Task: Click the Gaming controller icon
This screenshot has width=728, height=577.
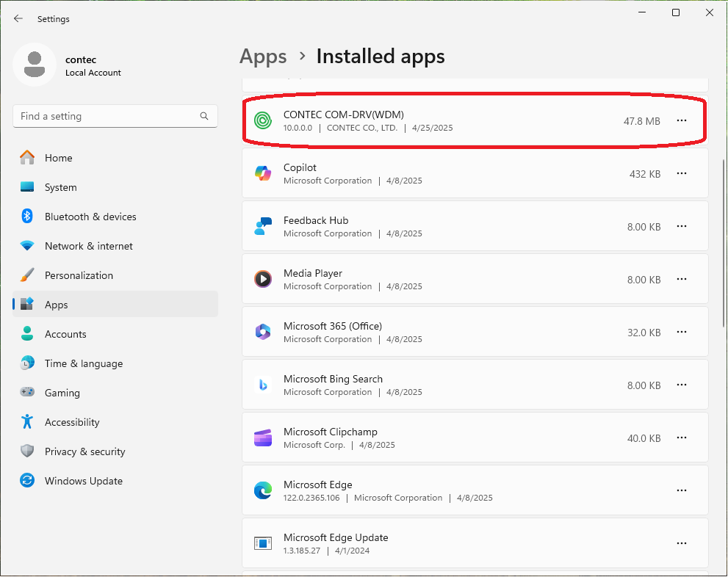Action: click(27, 392)
